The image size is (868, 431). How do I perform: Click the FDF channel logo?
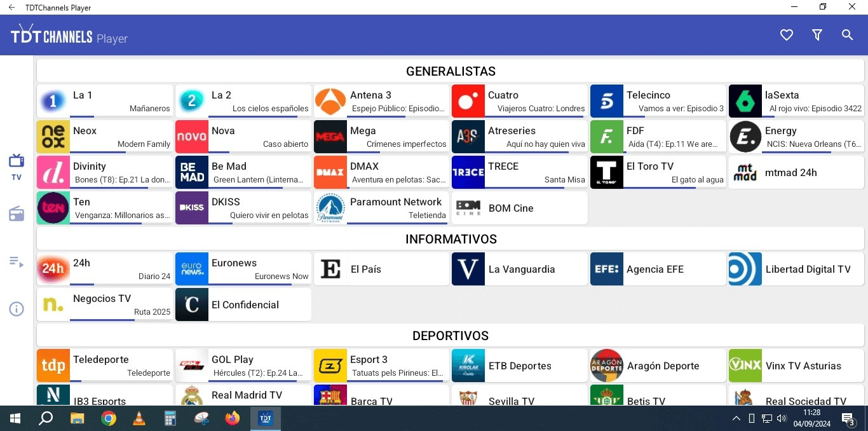coord(607,137)
